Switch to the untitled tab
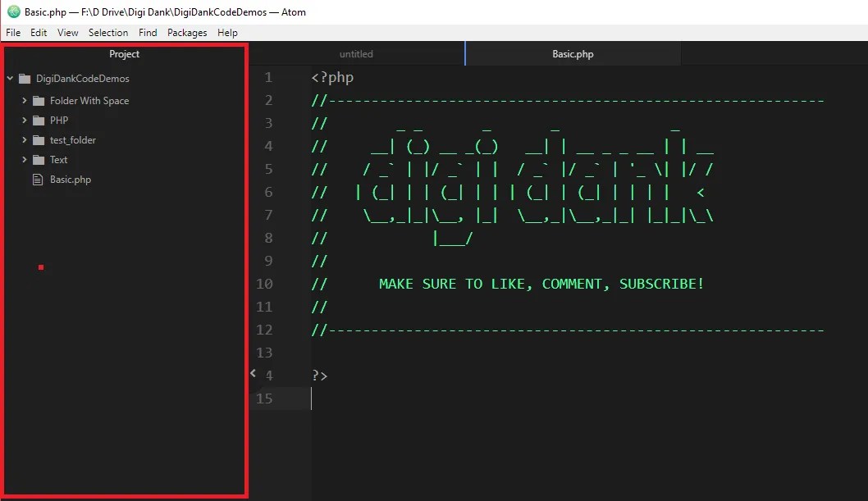This screenshot has width=868, height=501. 356,54
